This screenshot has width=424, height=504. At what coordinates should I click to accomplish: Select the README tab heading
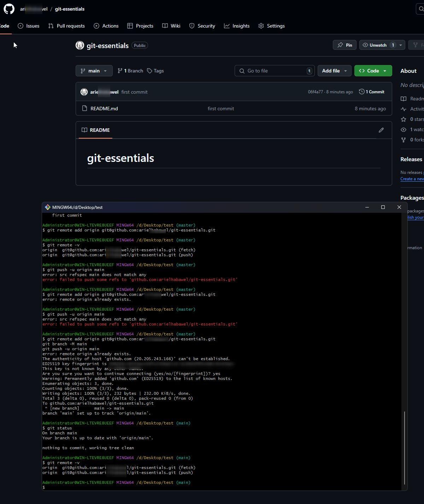[x=96, y=130]
